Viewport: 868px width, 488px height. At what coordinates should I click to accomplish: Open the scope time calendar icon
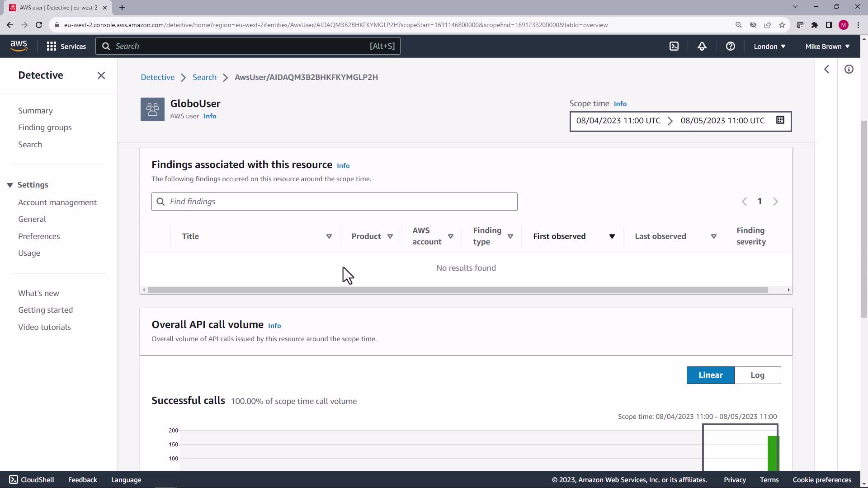[x=780, y=120]
